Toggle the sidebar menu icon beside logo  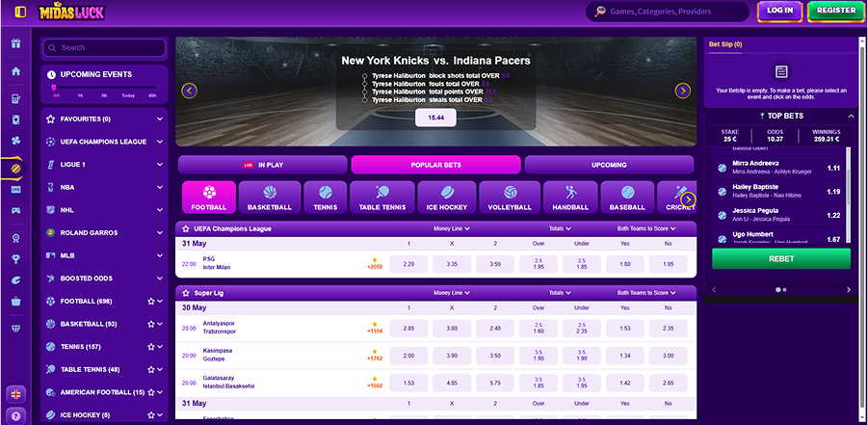point(20,12)
